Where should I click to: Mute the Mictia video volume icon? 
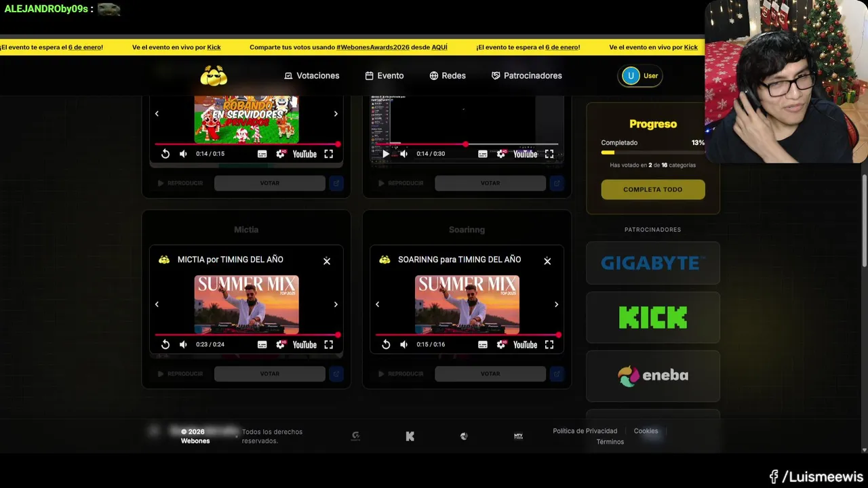pyautogui.click(x=183, y=344)
